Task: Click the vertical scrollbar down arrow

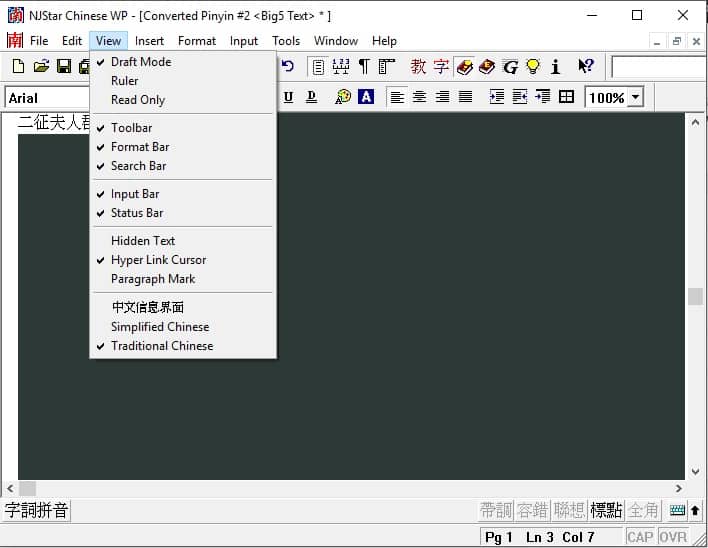Action: point(695,472)
